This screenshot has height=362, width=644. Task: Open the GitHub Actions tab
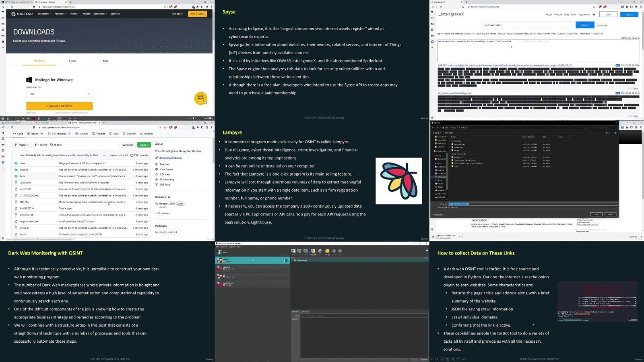82,134
